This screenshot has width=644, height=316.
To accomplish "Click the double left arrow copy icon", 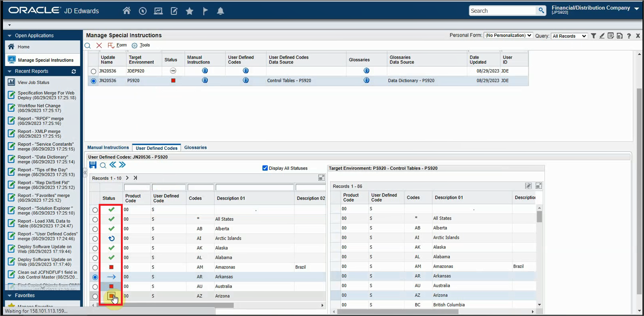I will (113, 165).
